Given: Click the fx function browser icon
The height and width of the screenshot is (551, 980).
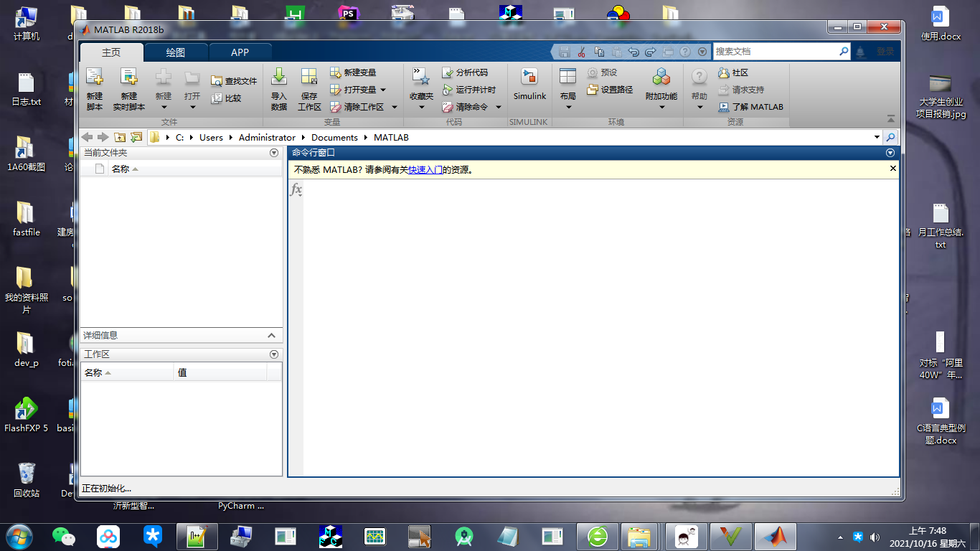Looking at the screenshot, I should pyautogui.click(x=296, y=189).
